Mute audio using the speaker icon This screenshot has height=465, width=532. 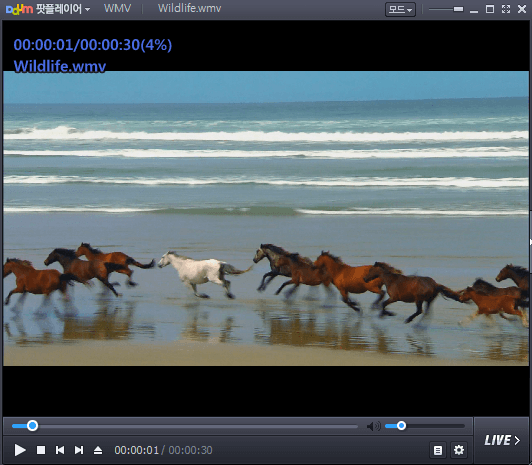coord(374,426)
